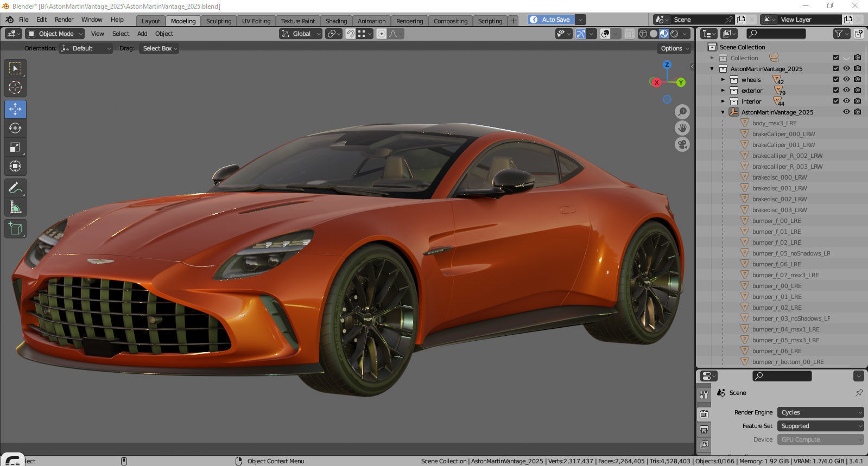This screenshot has height=466, width=868.
Task: Open the Add menu in viewport header
Action: point(142,34)
